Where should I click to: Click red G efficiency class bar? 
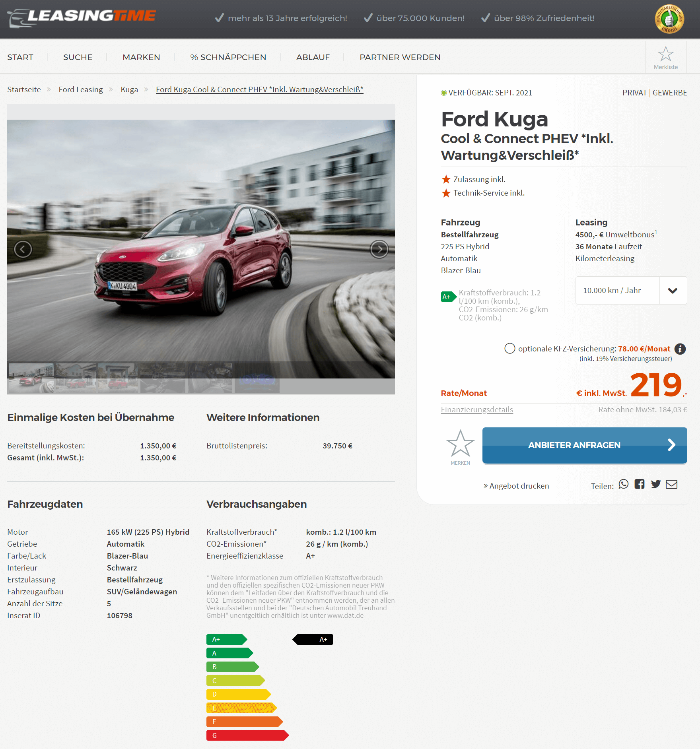[247, 735]
